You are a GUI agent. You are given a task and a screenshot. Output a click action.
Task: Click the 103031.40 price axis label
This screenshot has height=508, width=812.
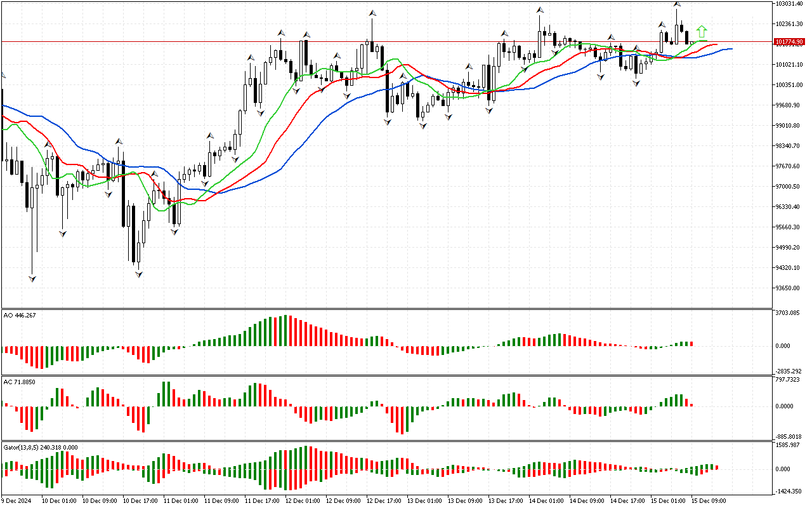pyautogui.click(x=790, y=4)
